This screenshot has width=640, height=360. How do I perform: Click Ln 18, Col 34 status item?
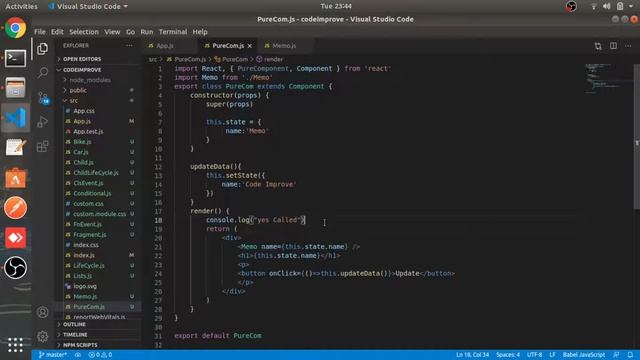pyautogui.click(x=472, y=355)
